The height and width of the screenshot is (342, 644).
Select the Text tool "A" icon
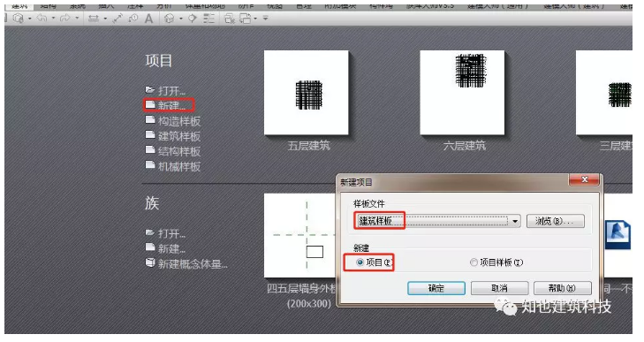coord(148,19)
